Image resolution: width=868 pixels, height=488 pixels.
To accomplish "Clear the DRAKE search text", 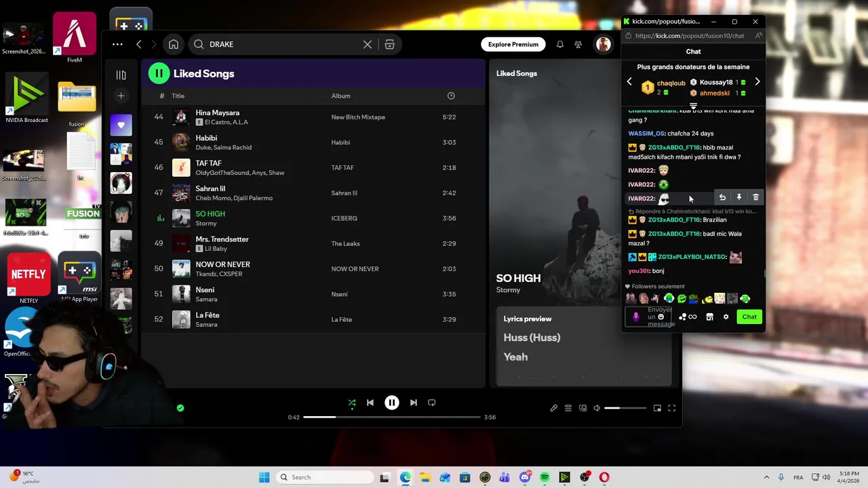I will pyautogui.click(x=368, y=44).
